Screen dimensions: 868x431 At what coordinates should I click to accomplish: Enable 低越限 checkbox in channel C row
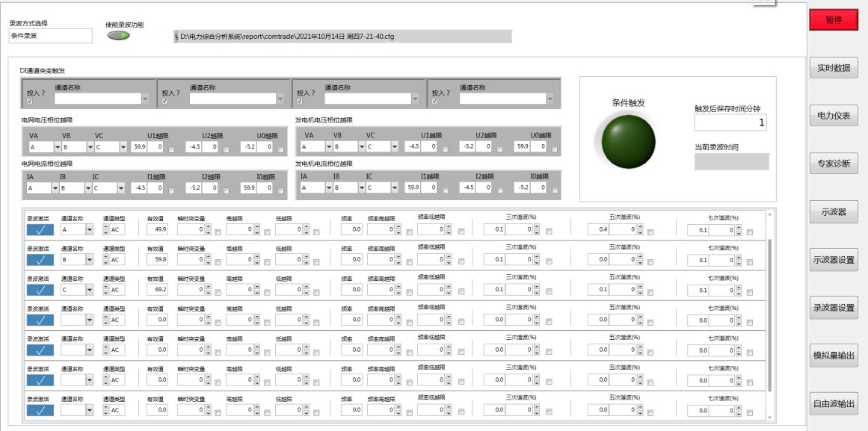316,292
